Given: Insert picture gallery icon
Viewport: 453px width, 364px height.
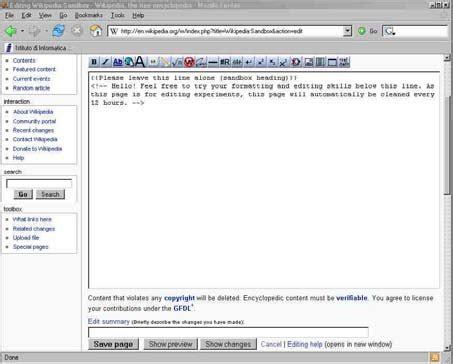Looking at the screenshot, I should 309,62.
